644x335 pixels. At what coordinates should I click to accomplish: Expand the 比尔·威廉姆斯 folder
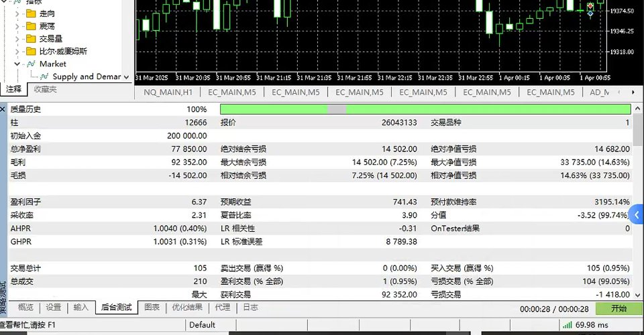click(x=17, y=52)
